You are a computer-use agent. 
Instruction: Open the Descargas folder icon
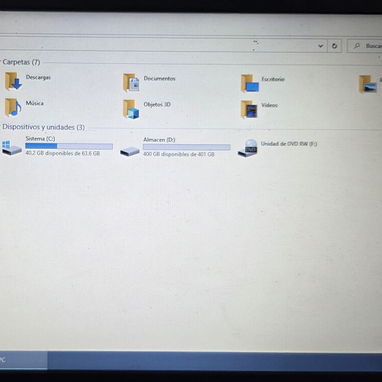coord(13,81)
